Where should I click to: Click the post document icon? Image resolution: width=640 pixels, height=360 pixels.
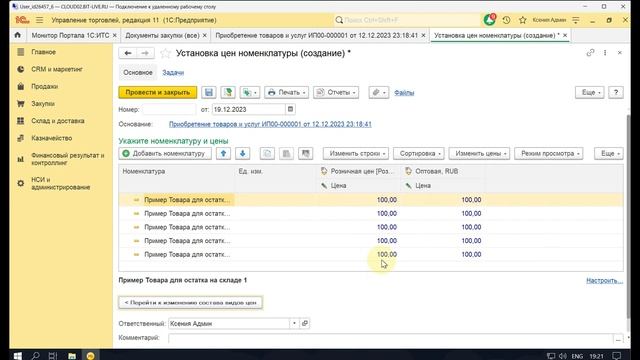click(228, 92)
